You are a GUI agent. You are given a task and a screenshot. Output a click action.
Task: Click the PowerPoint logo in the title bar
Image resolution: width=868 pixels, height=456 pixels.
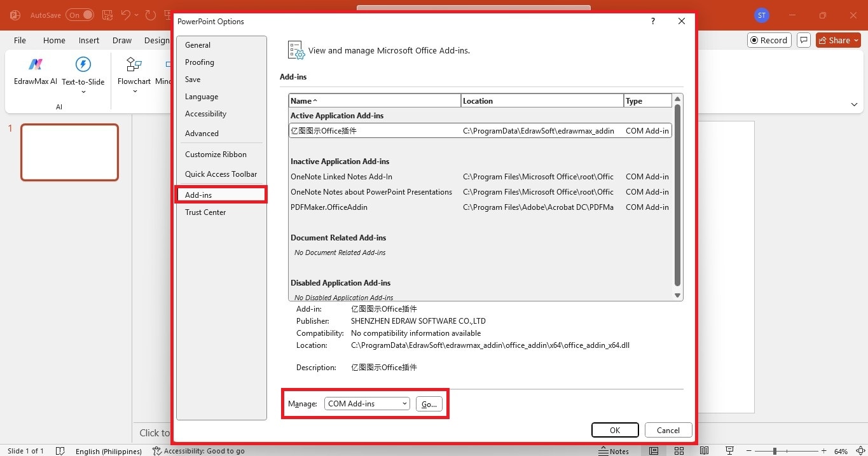(x=15, y=15)
